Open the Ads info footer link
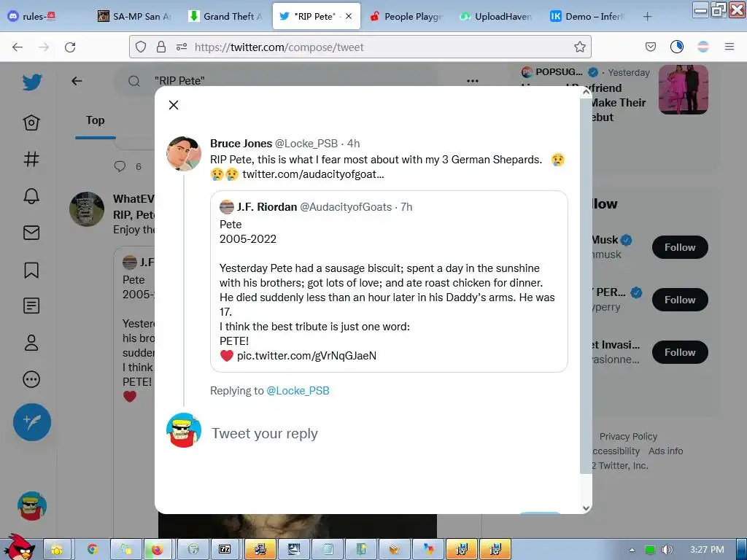Viewport: 747px width, 560px height. [665, 451]
